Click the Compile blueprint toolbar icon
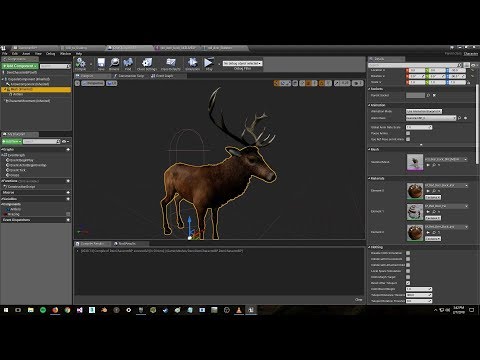 [x=80, y=63]
